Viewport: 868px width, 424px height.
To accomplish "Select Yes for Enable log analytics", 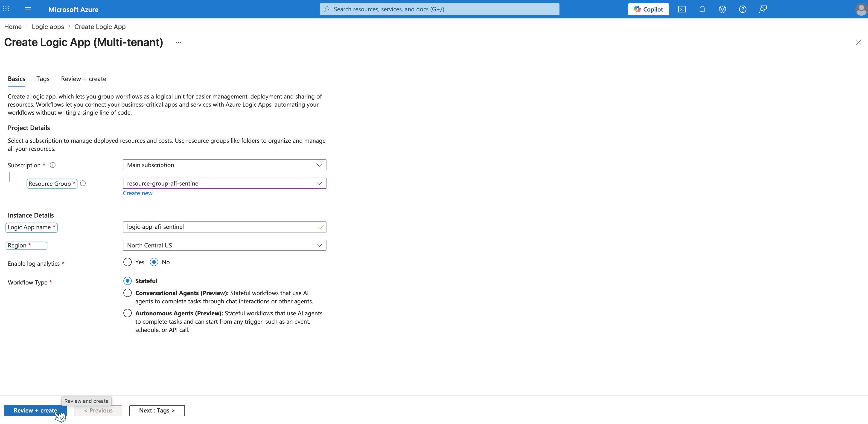I will [127, 262].
